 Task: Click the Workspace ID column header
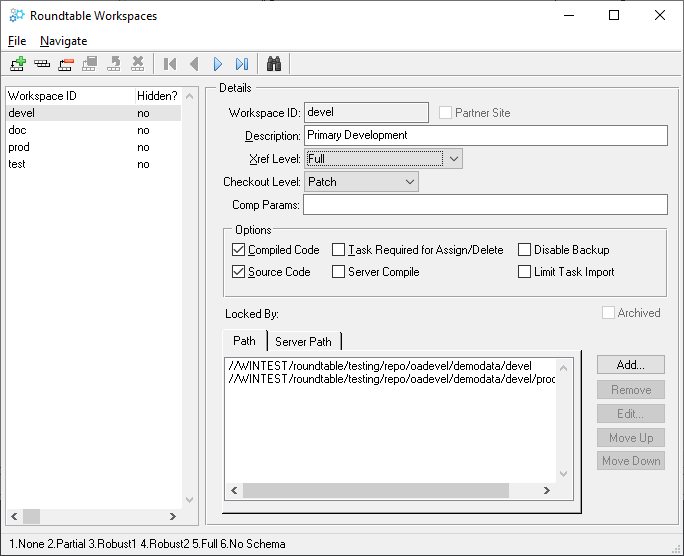pos(71,96)
